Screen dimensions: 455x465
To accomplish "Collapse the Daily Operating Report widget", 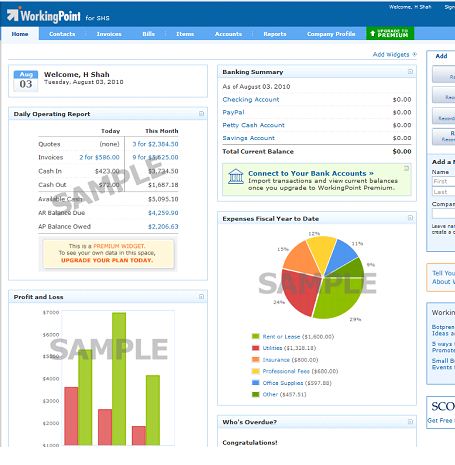I will coord(201,114).
